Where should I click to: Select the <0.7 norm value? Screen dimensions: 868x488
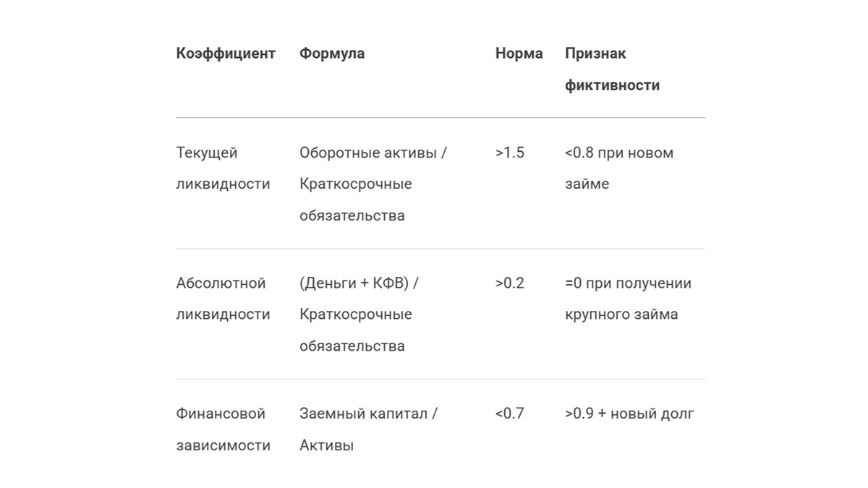pos(510,414)
